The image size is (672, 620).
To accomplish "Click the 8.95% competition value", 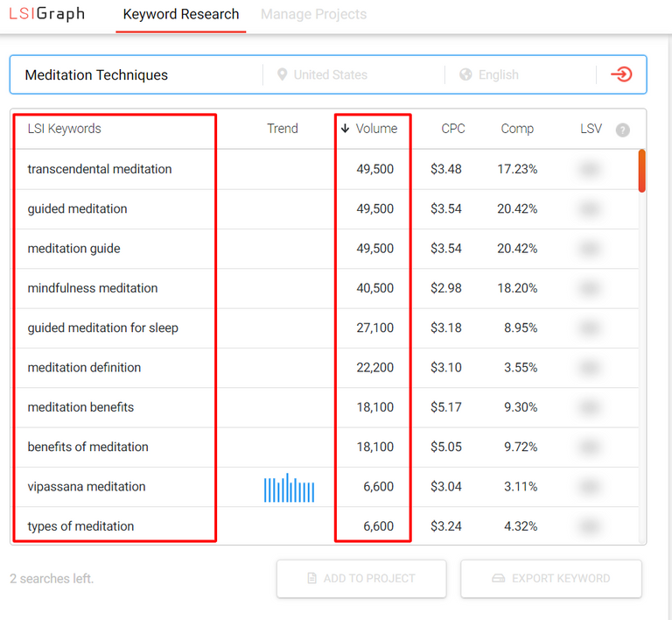I will (x=521, y=328).
